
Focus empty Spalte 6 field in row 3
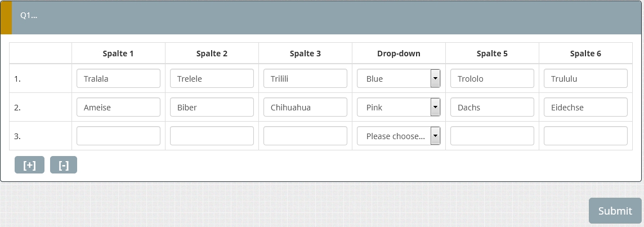coord(585,136)
